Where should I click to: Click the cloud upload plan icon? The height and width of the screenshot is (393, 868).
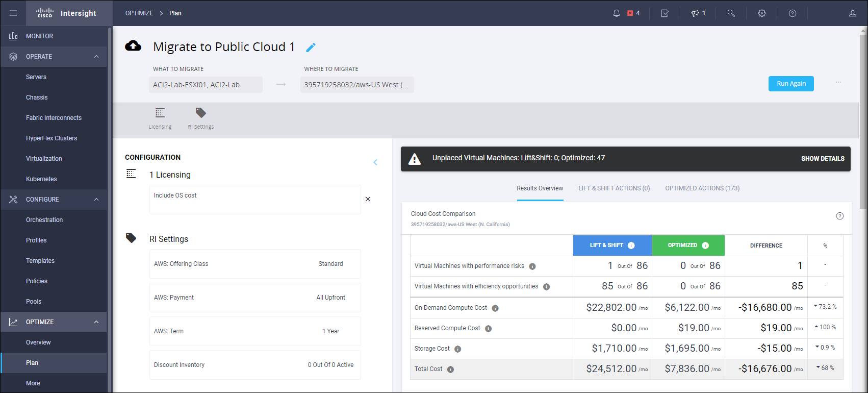(133, 46)
